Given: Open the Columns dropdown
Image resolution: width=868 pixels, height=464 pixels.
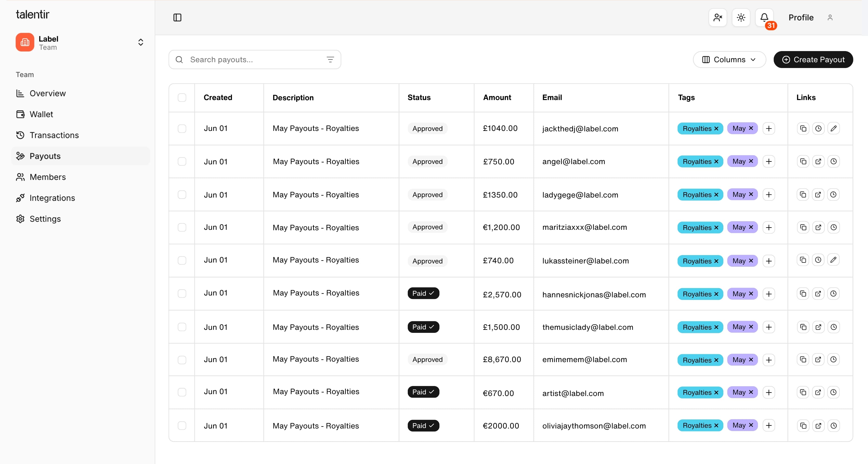Looking at the screenshot, I should click(729, 60).
